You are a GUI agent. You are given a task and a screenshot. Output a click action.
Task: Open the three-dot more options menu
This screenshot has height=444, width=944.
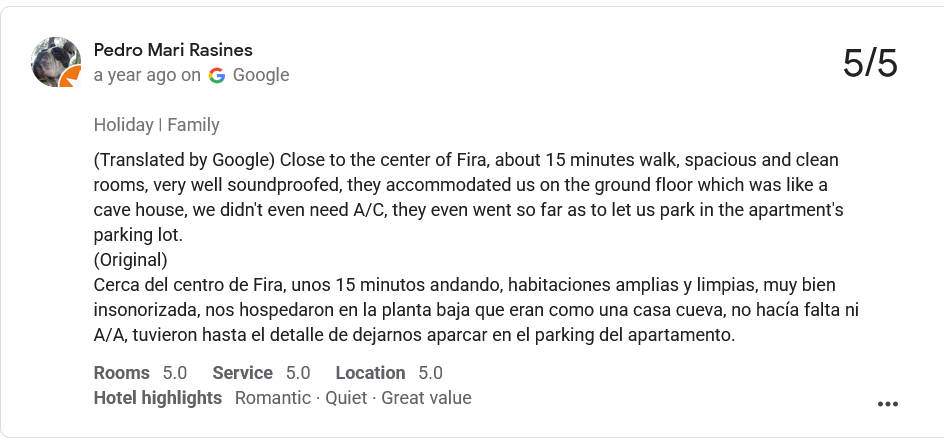[887, 404]
